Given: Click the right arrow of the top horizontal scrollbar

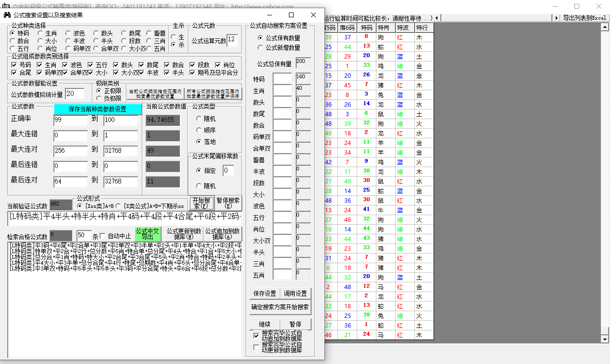Looking at the screenshot, I should [557, 18].
